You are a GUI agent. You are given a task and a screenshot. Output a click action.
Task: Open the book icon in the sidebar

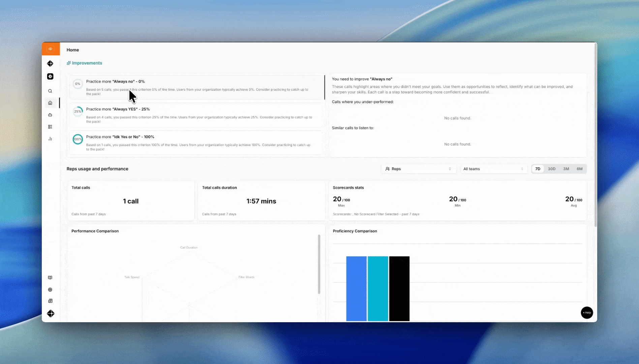point(50,278)
